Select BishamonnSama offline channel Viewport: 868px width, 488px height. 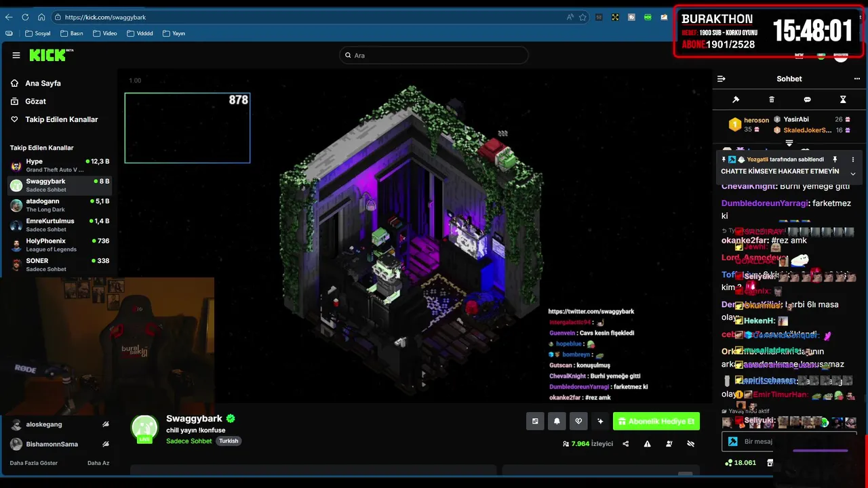[60, 444]
